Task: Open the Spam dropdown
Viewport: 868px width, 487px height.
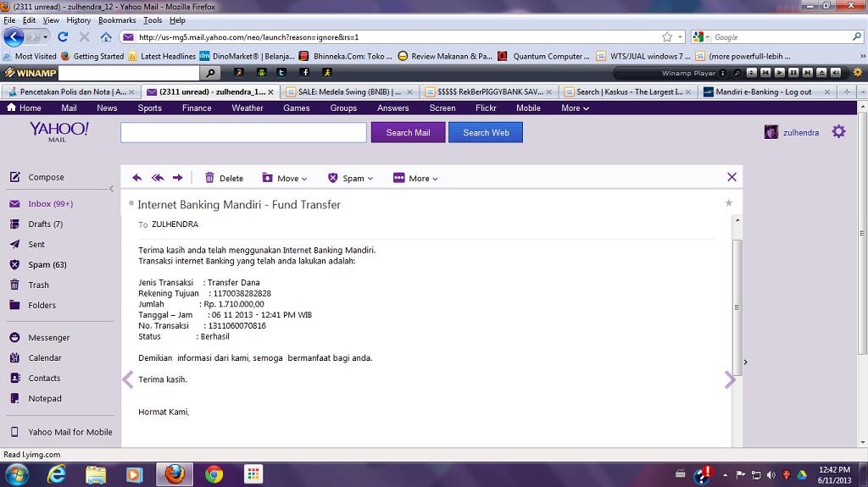Action: point(350,178)
